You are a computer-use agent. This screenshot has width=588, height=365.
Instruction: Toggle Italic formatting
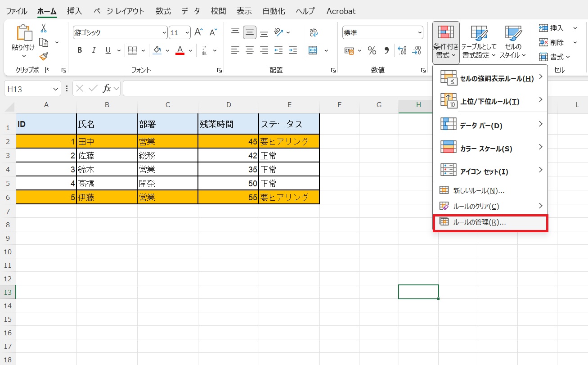coord(94,50)
